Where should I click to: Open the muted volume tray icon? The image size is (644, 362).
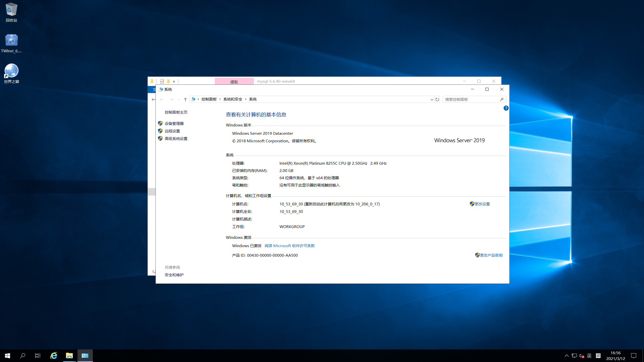(581, 356)
